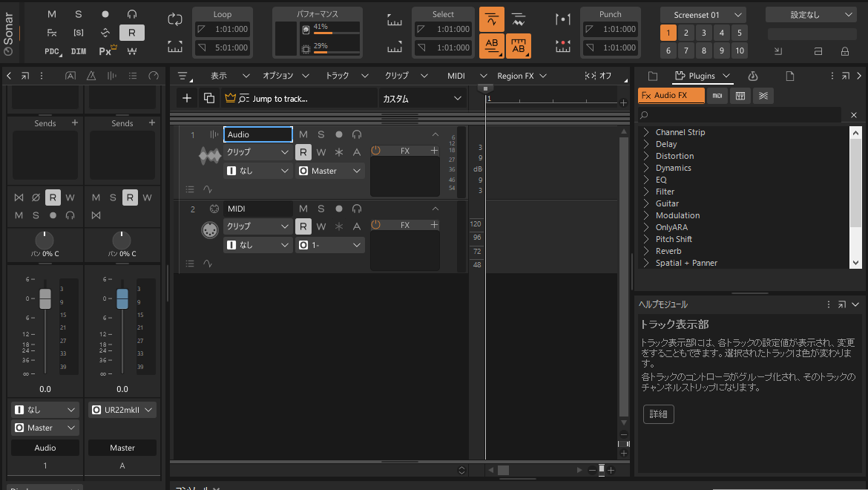Open the オプション menu

pos(286,76)
